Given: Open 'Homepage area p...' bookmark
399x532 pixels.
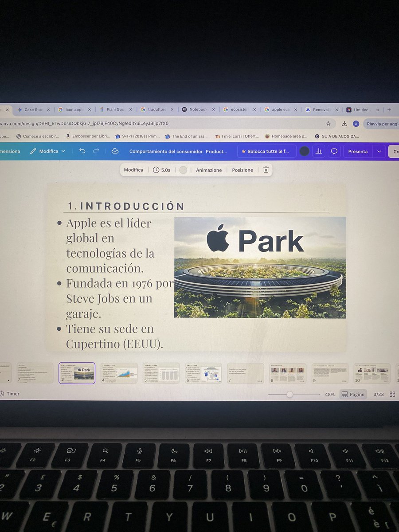Looking at the screenshot, I should [286, 137].
